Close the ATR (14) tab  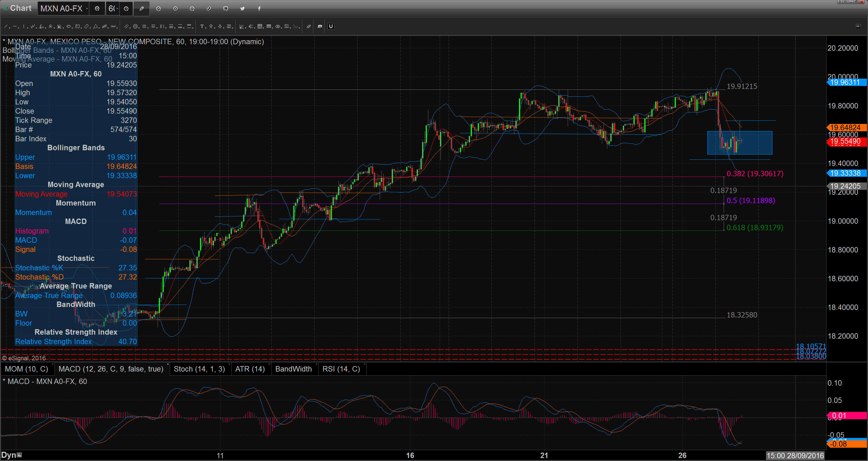(x=269, y=364)
